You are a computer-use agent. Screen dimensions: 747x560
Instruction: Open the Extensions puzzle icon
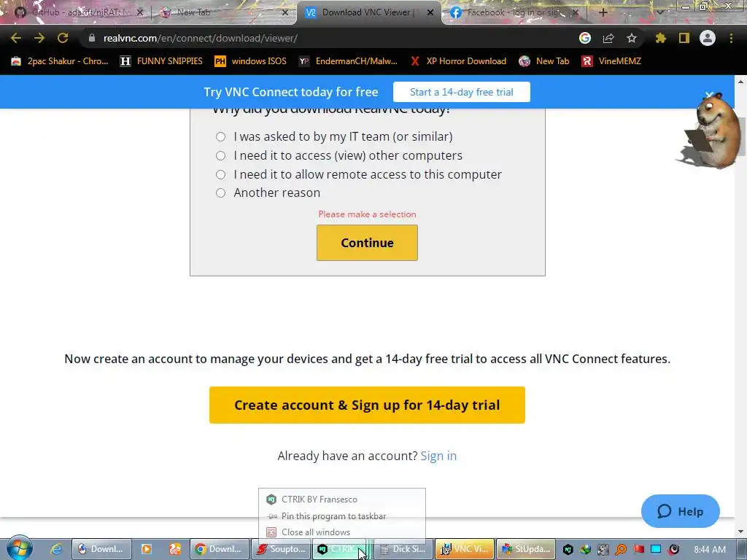[661, 38]
